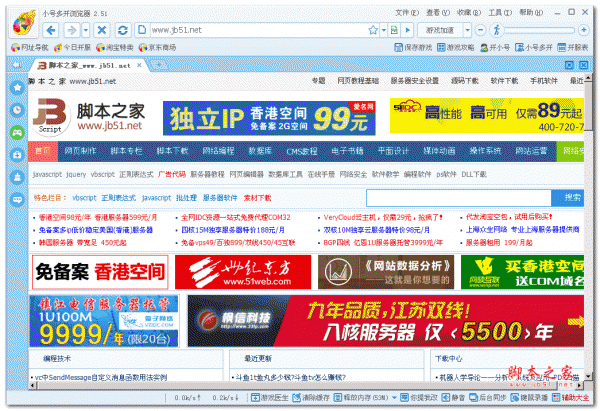This screenshot has height=411, width=600.
Task: Click 游戏医生 in status bar
Action: pos(269,398)
